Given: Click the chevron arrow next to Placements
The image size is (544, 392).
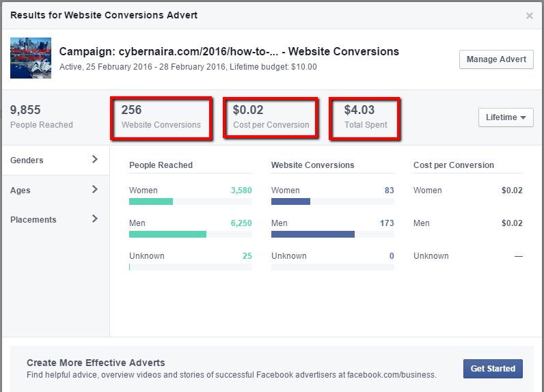Looking at the screenshot, I should tap(94, 219).
